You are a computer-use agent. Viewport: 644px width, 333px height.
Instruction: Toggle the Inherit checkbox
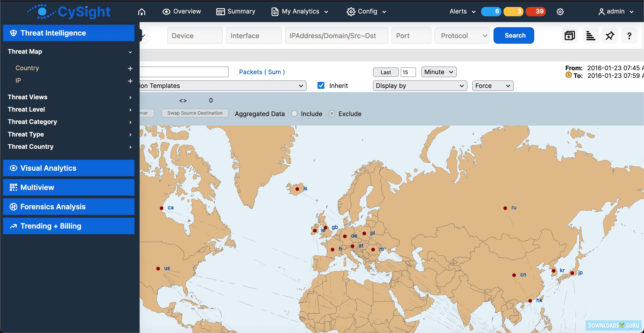[321, 85]
